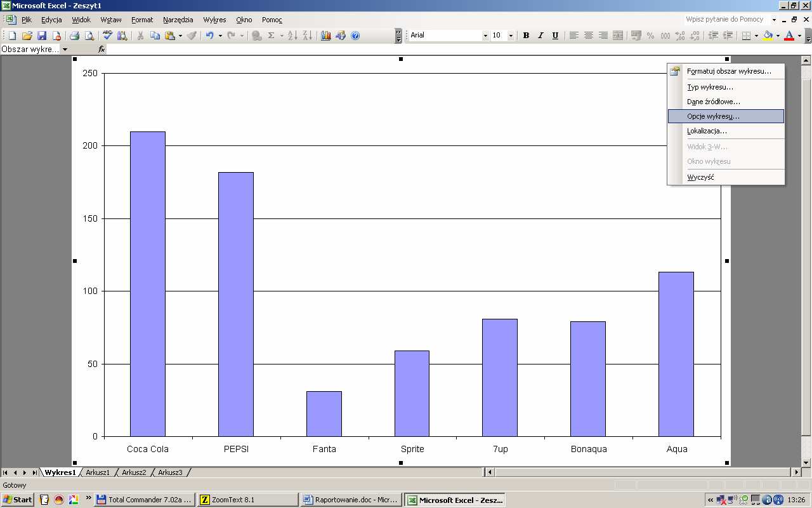812x508 pixels.
Task: Toggle Underline formatting
Action: (x=556, y=36)
